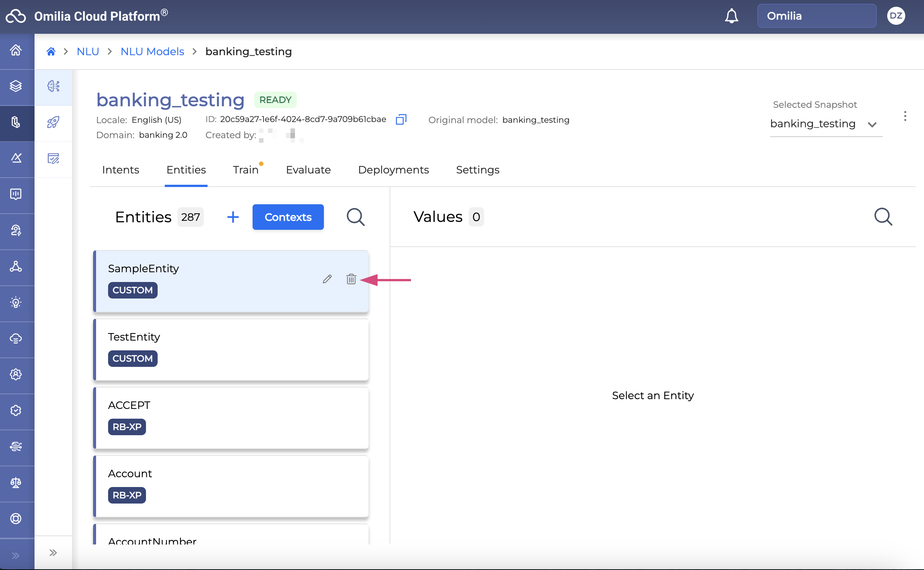The height and width of the screenshot is (570, 924).
Task: Switch to the Intents tab
Action: click(x=120, y=170)
